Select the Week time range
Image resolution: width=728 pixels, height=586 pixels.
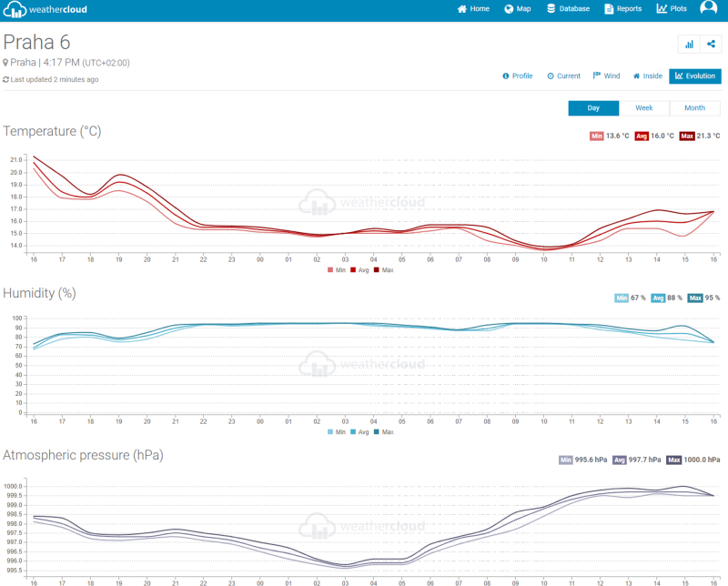(x=644, y=108)
